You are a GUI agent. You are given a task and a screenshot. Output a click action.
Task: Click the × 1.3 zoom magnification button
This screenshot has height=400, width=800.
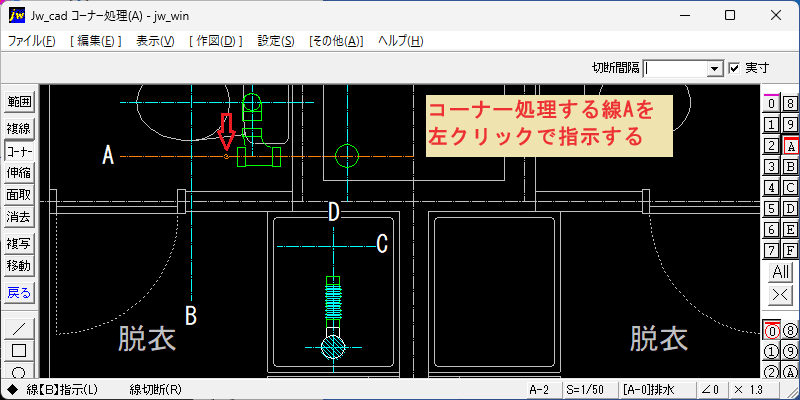coord(753,390)
